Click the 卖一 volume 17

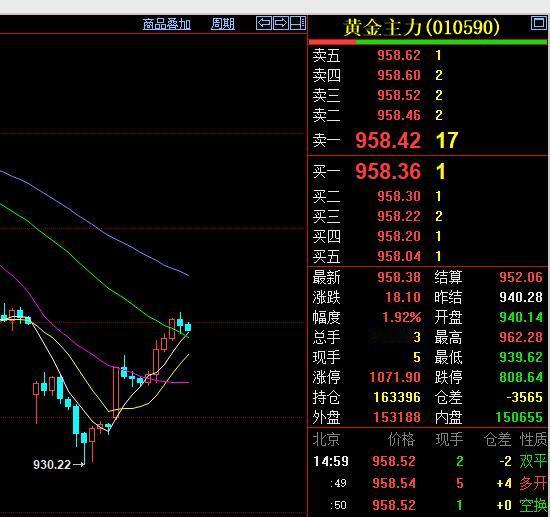pos(447,140)
